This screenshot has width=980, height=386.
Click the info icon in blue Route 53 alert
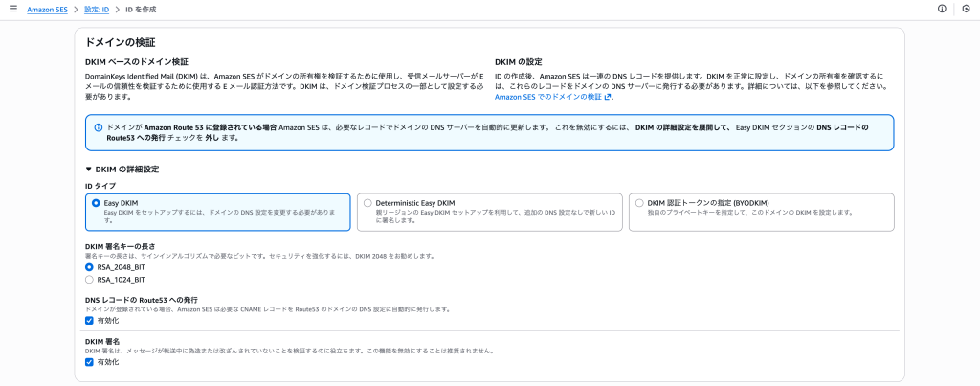98,127
